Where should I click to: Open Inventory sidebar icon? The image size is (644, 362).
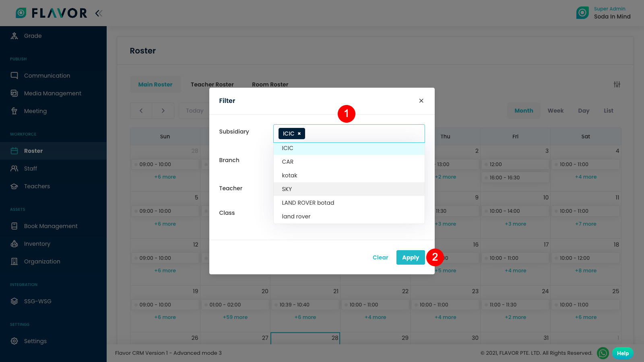[x=14, y=244]
